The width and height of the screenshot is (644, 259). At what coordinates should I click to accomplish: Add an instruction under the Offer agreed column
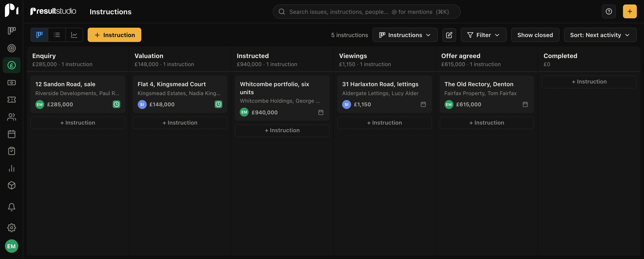[x=487, y=123]
